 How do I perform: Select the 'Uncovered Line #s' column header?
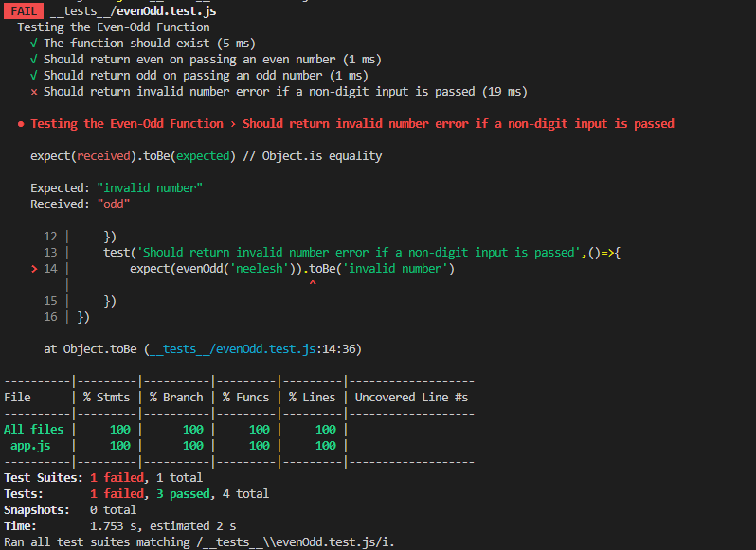(x=411, y=398)
